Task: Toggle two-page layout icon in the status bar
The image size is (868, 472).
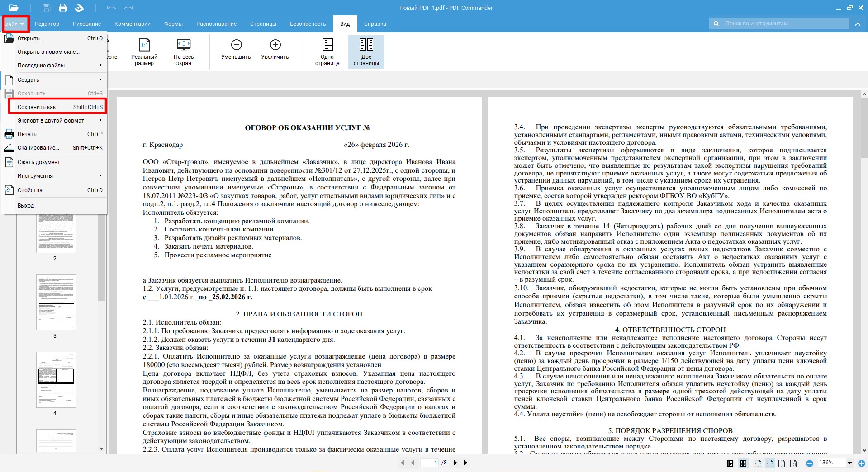Action: coord(743,463)
